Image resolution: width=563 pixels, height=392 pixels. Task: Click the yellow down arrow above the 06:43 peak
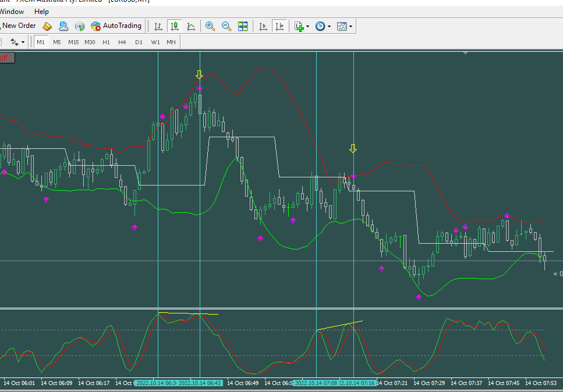[x=199, y=74]
